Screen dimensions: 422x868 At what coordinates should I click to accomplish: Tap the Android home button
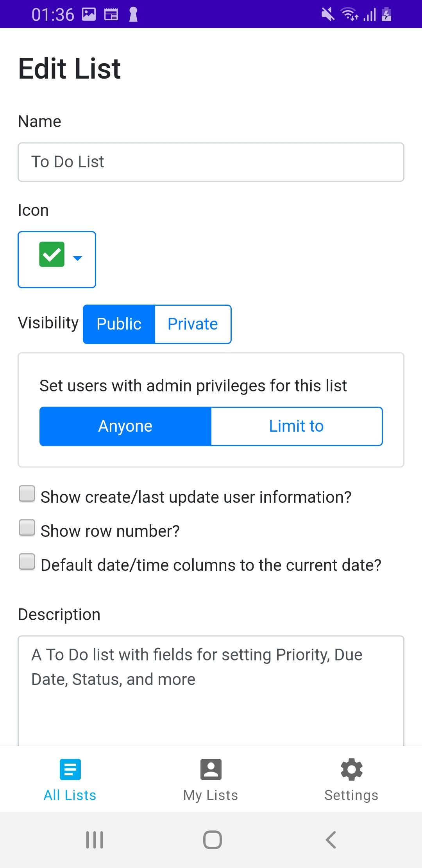213,840
